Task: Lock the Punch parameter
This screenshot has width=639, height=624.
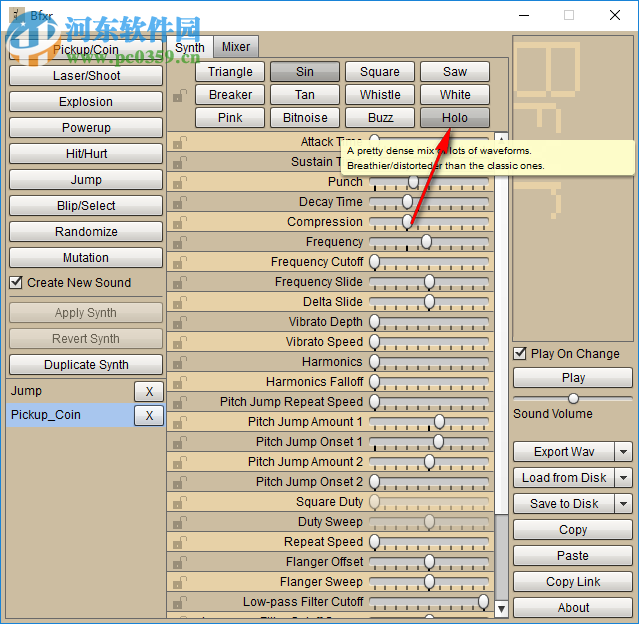Action: click(x=179, y=182)
